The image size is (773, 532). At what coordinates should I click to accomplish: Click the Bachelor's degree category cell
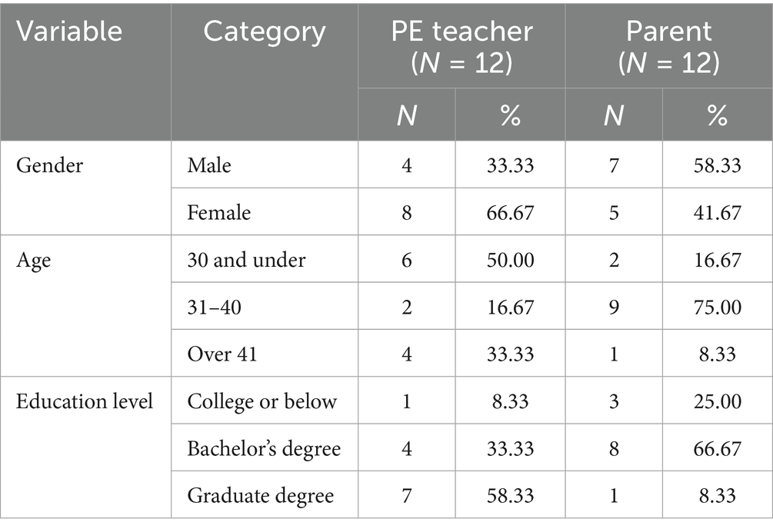click(x=264, y=449)
